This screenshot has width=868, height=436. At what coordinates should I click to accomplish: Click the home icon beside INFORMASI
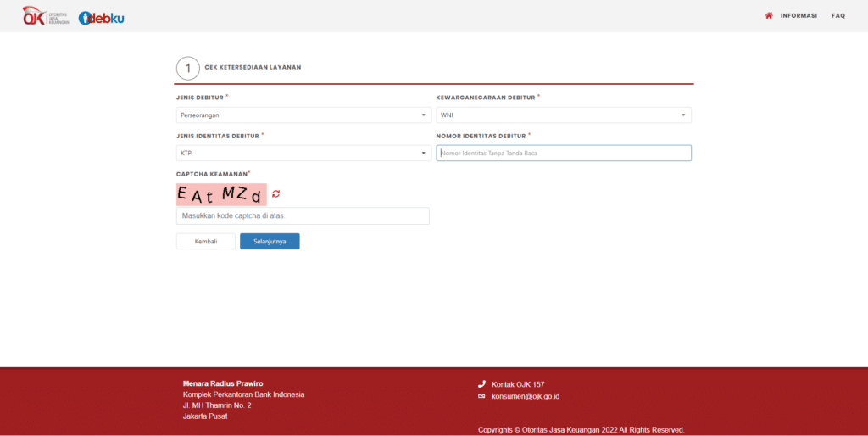768,15
